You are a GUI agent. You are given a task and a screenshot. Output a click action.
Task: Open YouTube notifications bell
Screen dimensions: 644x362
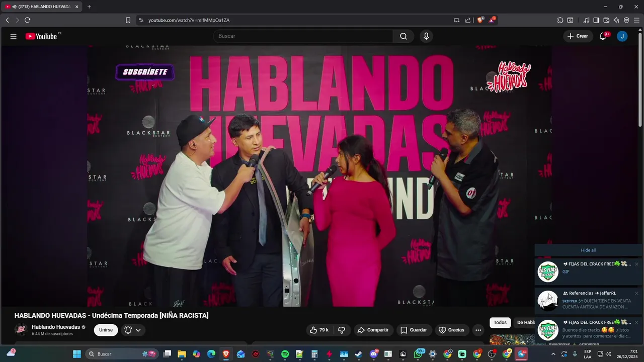(x=603, y=36)
